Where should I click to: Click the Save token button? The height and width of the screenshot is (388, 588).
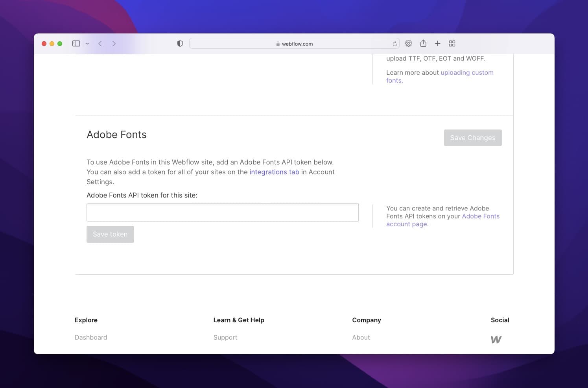(x=110, y=234)
